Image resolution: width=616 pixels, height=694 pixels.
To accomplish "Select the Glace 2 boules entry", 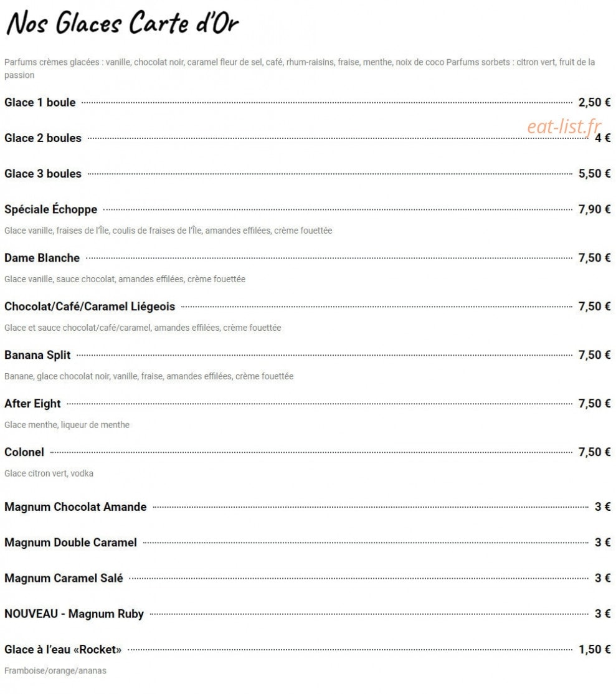I will point(43,138).
